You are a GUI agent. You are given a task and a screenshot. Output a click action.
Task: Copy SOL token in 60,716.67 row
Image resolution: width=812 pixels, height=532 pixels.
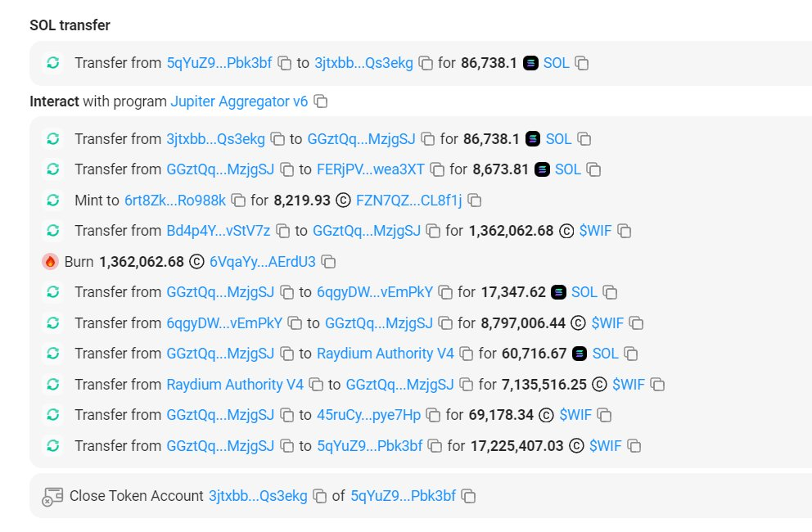click(630, 354)
